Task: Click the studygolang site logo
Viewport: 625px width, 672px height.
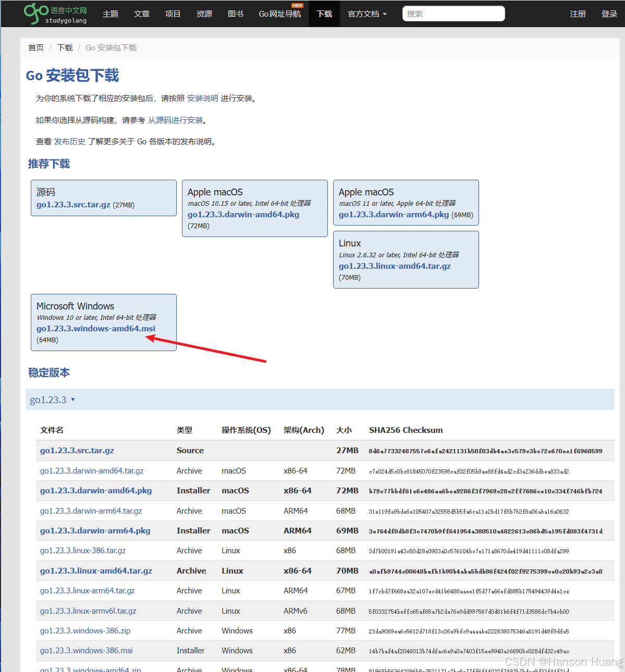Action: click(x=56, y=14)
